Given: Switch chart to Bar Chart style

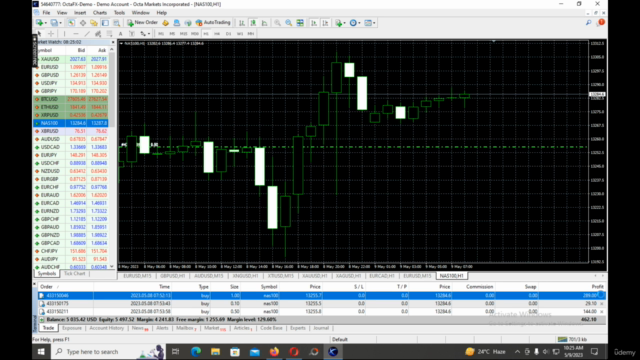Looking at the screenshot, I should (x=242, y=23).
